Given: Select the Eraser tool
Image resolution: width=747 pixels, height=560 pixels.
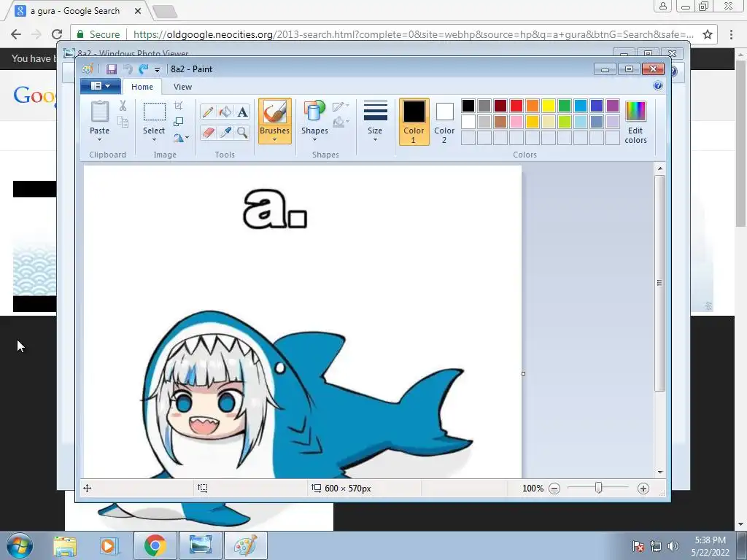Looking at the screenshot, I should tap(208, 132).
